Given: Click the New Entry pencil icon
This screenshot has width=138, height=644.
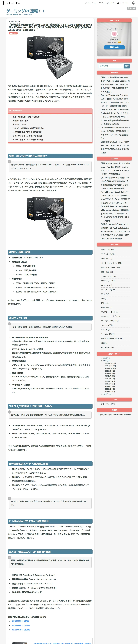Looking at the screenshot, I should 86,3.
